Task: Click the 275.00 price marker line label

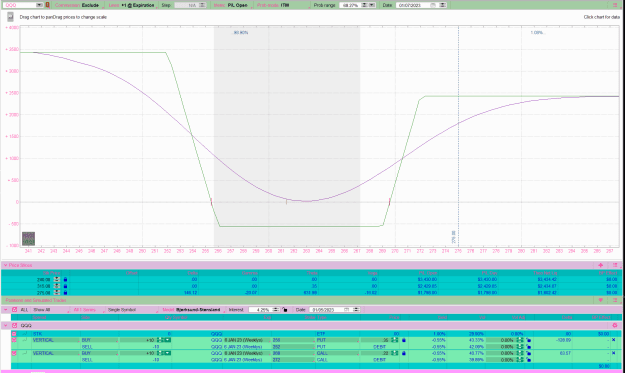Action: (454, 237)
